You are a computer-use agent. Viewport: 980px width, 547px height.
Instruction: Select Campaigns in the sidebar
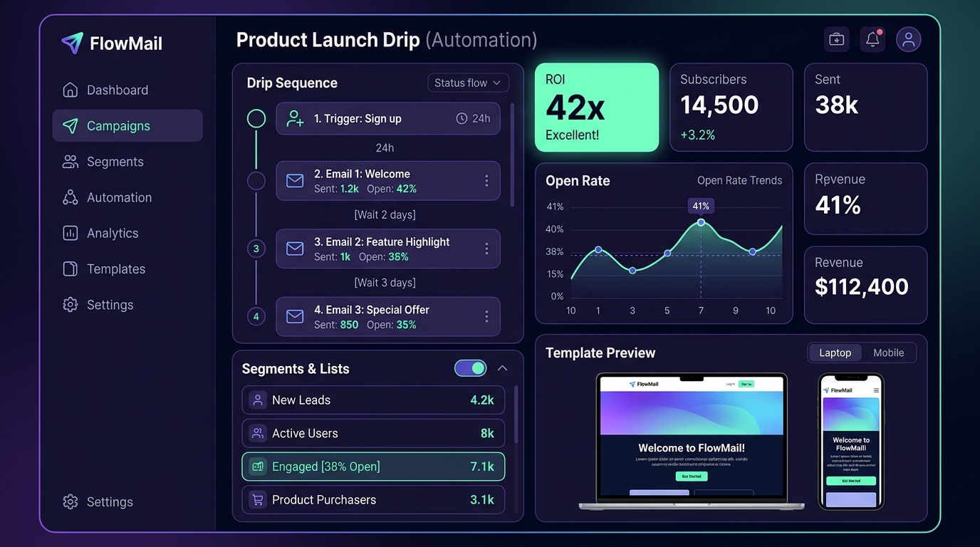pos(127,126)
